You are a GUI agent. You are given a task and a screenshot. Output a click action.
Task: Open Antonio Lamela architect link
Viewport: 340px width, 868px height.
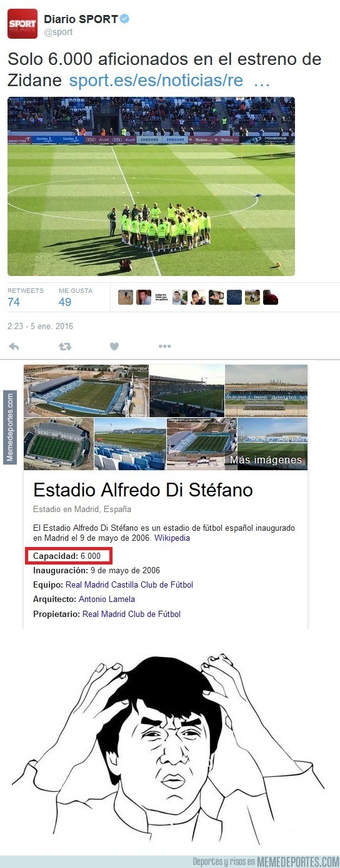click(107, 599)
